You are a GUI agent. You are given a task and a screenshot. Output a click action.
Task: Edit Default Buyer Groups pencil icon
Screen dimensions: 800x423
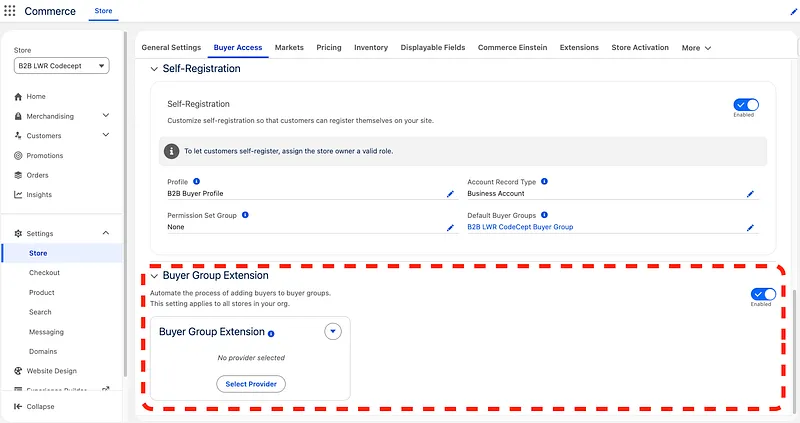tap(750, 228)
